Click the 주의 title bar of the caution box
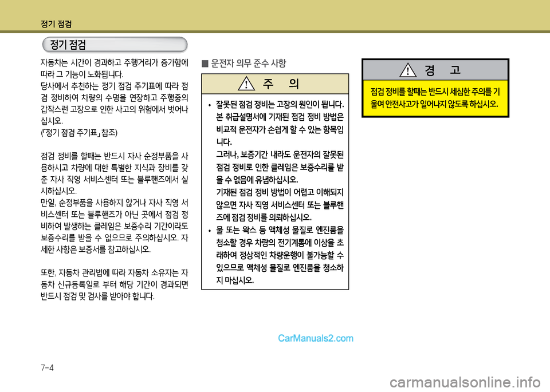The width and height of the screenshot is (550, 392). (275, 84)
